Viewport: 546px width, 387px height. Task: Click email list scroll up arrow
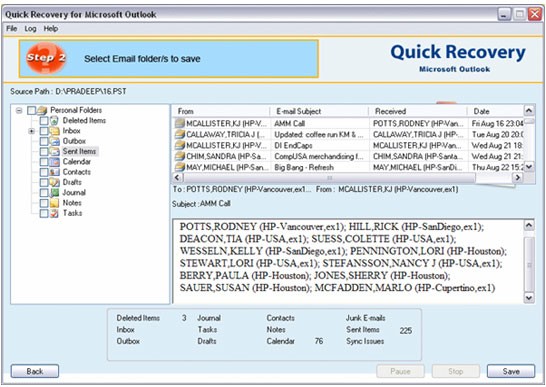pyautogui.click(x=529, y=111)
